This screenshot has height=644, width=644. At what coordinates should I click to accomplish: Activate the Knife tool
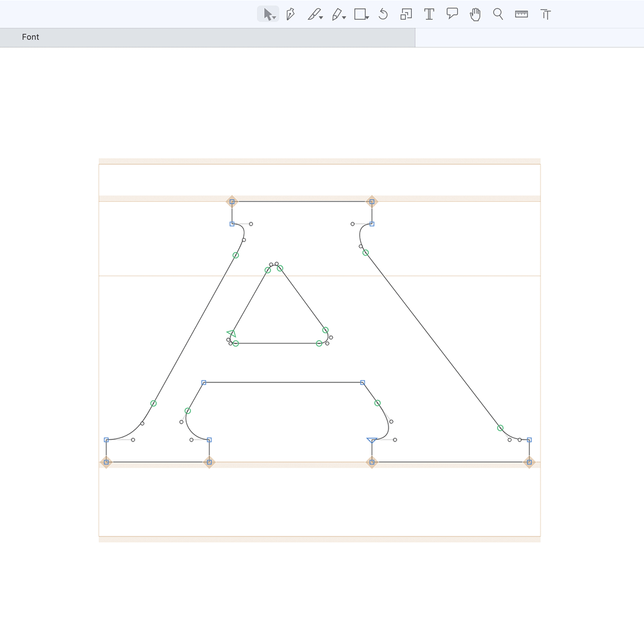pyautogui.click(x=315, y=14)
